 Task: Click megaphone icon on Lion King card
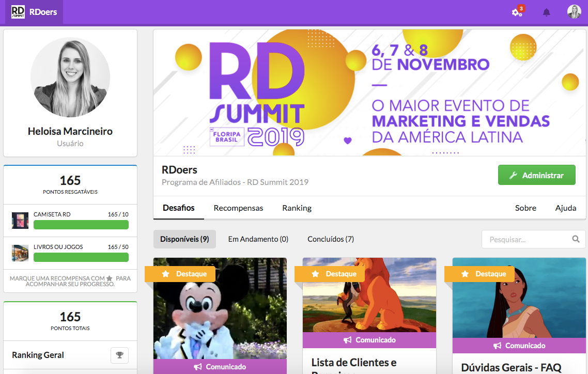pyautogui.click(x=348, y=340)
